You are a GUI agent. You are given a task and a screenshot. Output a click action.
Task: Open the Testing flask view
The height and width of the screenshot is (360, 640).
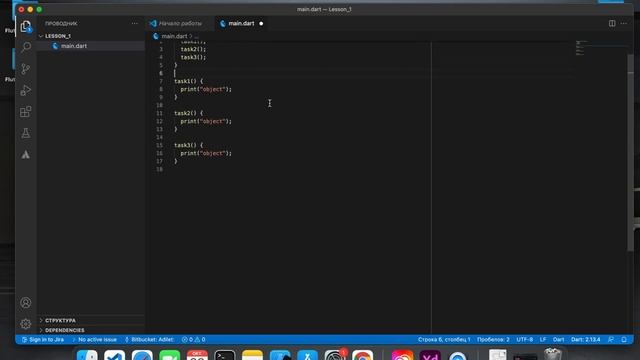(26, 133)
